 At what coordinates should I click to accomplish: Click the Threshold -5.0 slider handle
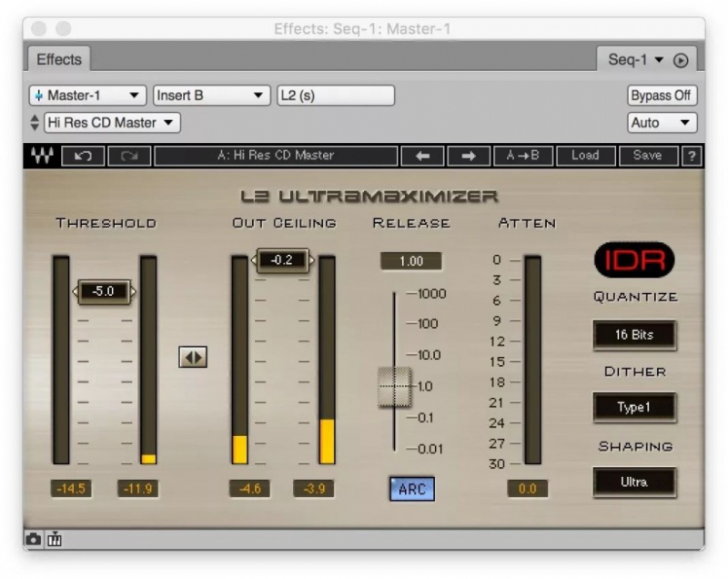point(104,291)
